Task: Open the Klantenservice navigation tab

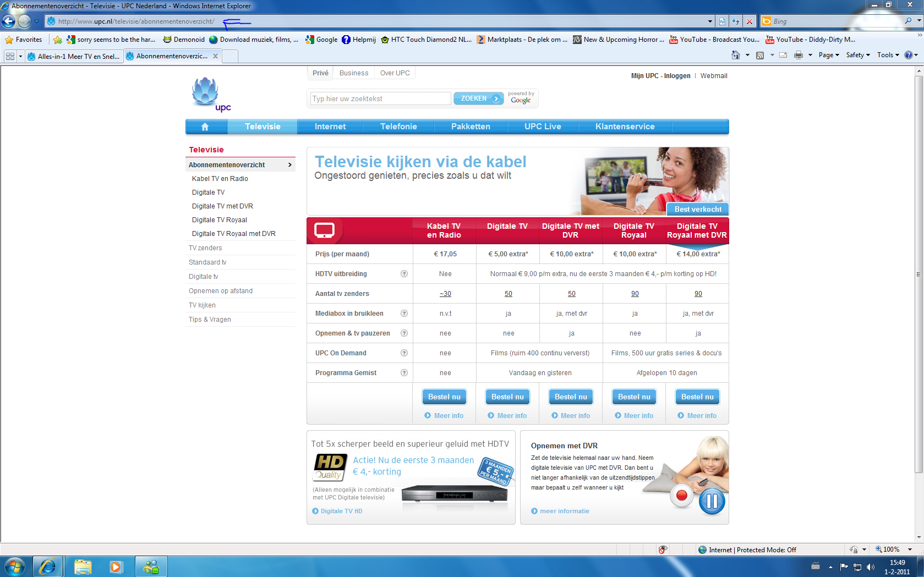Action: point(625,127)
